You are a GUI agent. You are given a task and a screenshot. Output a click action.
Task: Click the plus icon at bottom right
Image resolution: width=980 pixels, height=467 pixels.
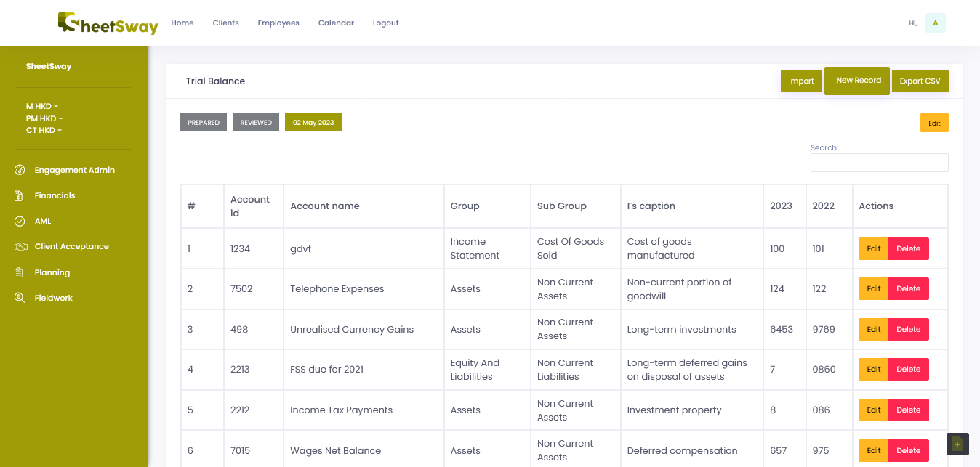(957, 444)
